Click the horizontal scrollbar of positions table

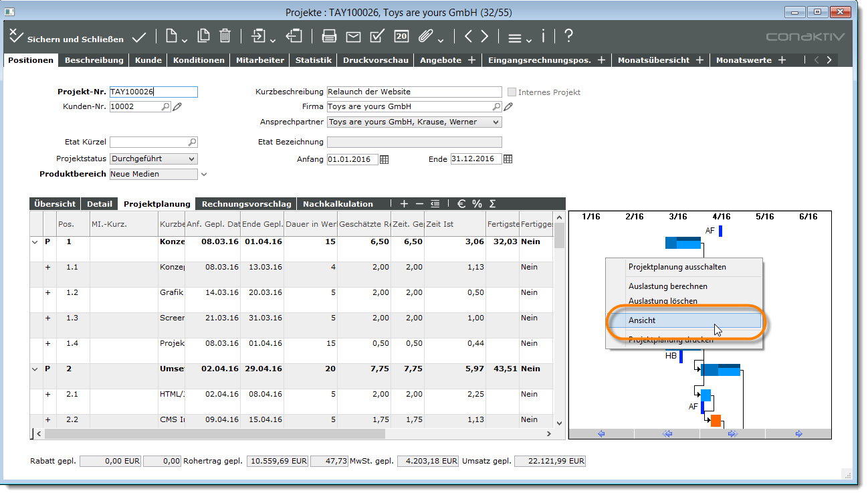coord(214,433)
